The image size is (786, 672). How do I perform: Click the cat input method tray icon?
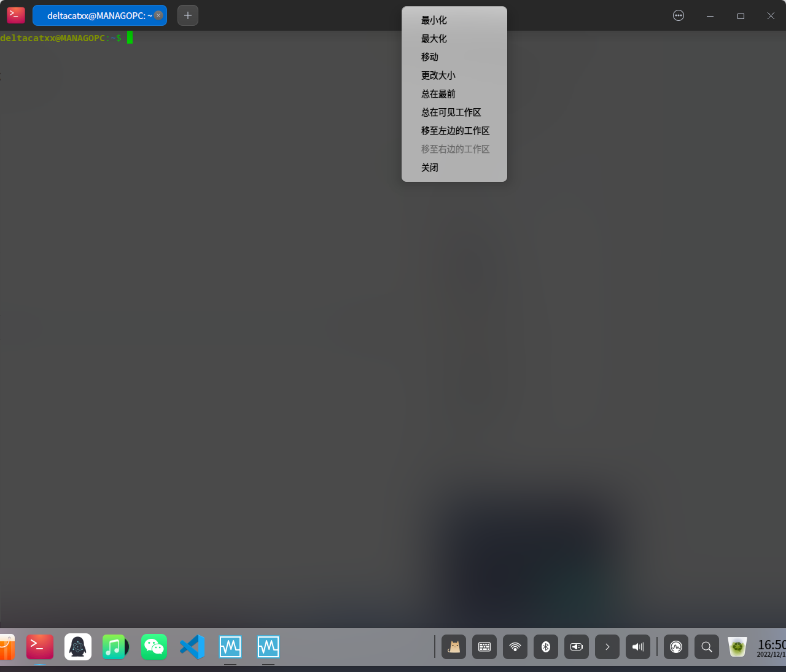point(453,646)
